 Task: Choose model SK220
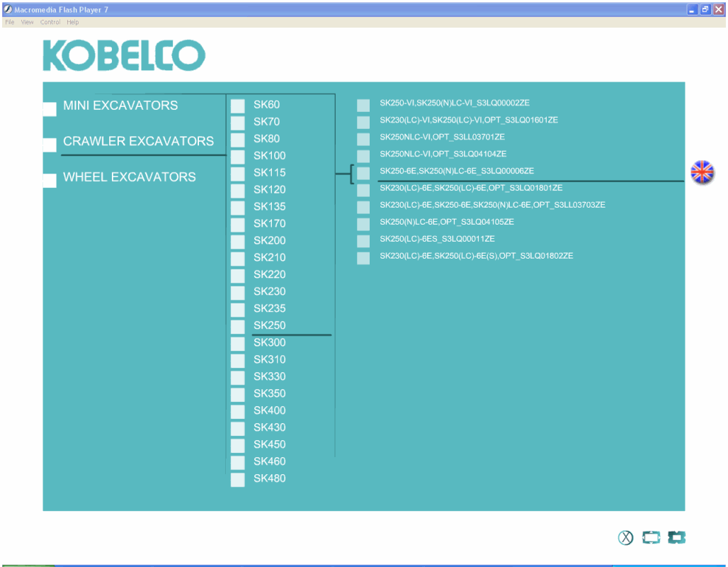[269, 274]
